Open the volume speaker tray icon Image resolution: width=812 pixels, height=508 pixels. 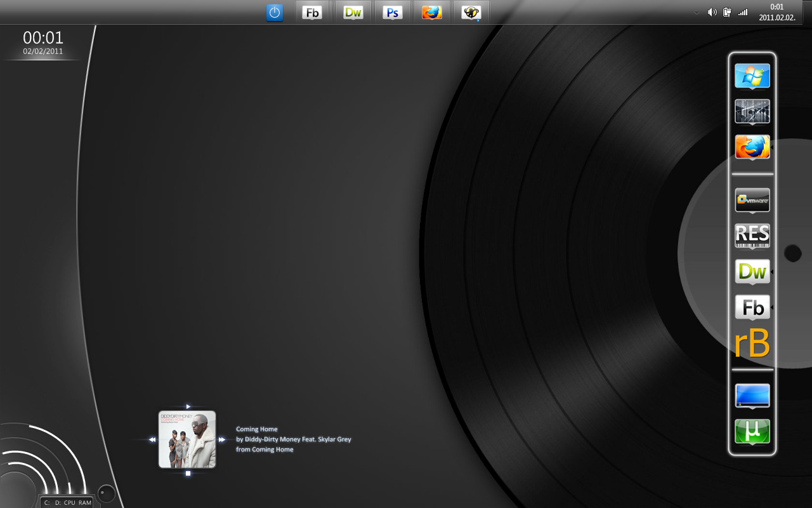pyautogui.click(x=712, y=12)
